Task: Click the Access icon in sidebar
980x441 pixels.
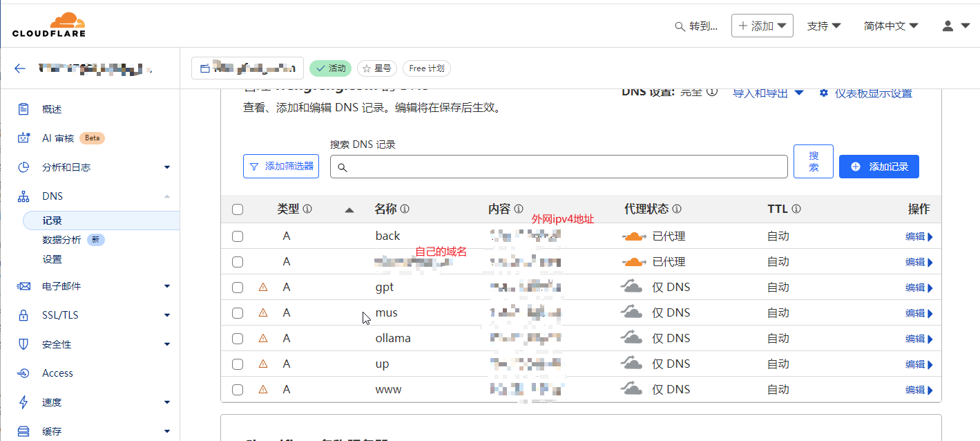Action: pos(23,373)
